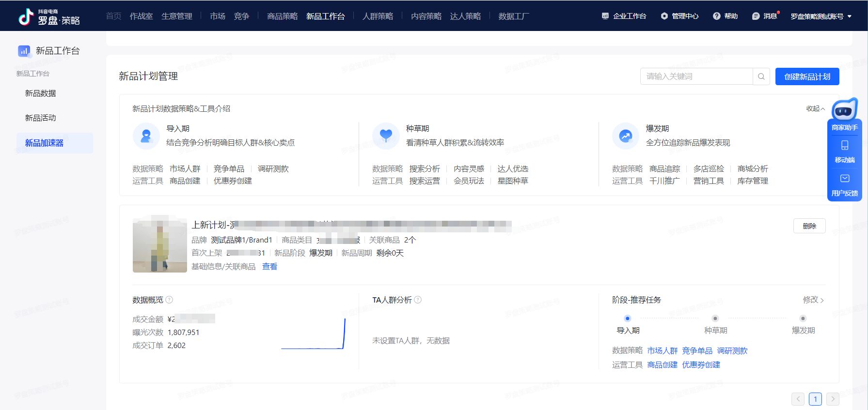Select the 种草期 stage dot
The height and width of the screenshot is (410, 868).
click(x=715, y=319)
